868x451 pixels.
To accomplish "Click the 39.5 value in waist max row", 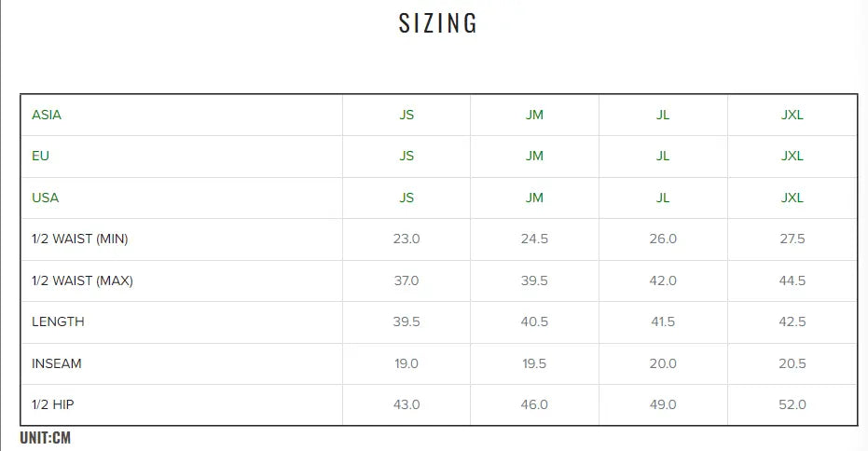I will click(x=534, y=280).
